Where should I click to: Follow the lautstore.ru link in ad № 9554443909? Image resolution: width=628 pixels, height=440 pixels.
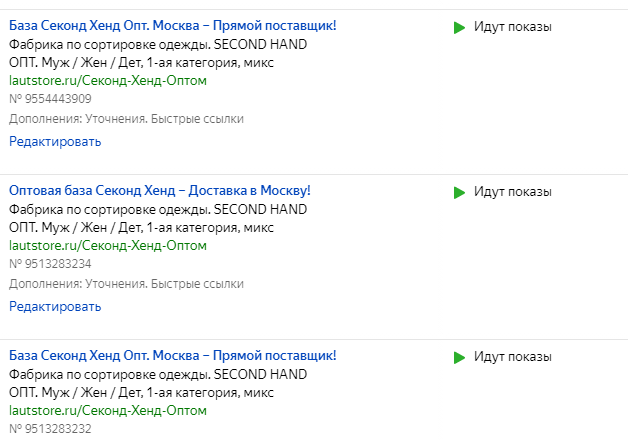[108, 80]
